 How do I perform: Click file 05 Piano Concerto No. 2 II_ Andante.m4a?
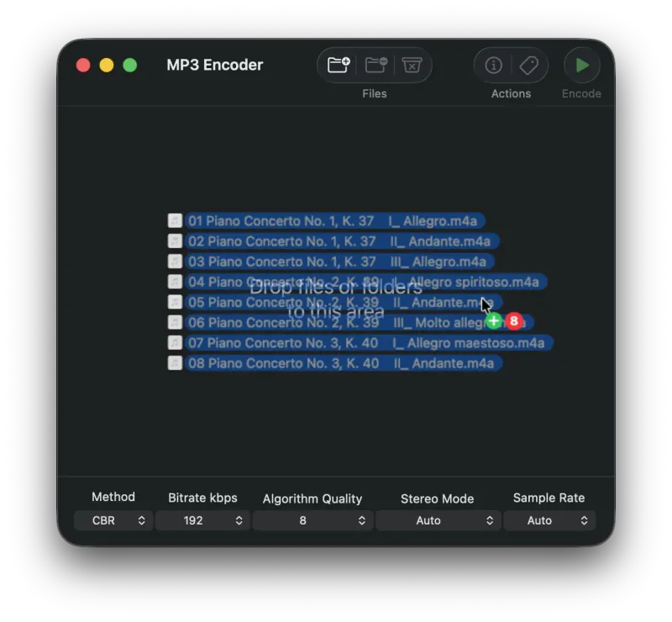(x=343, y=302)
